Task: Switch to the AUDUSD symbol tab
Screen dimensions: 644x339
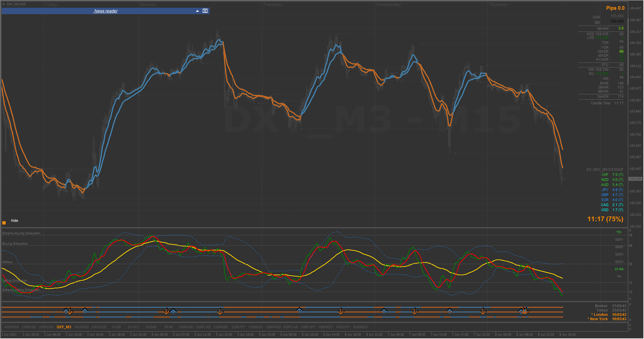Action: (11, 327)
